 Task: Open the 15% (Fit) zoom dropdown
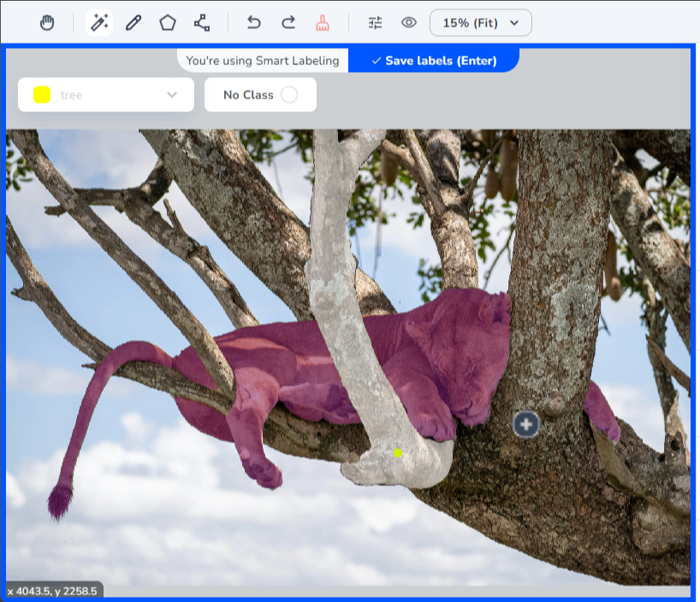480,23
